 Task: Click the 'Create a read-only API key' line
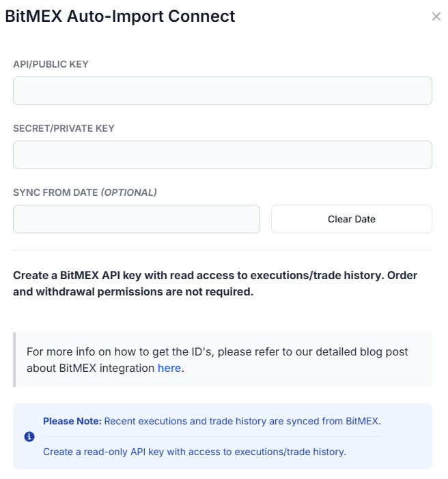[195, 452]
